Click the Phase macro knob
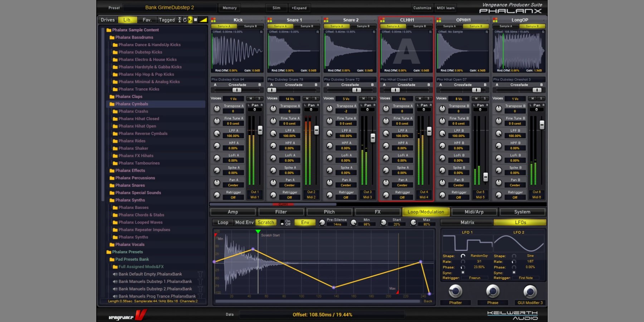The image size is (644, 322). click(493, 291)
